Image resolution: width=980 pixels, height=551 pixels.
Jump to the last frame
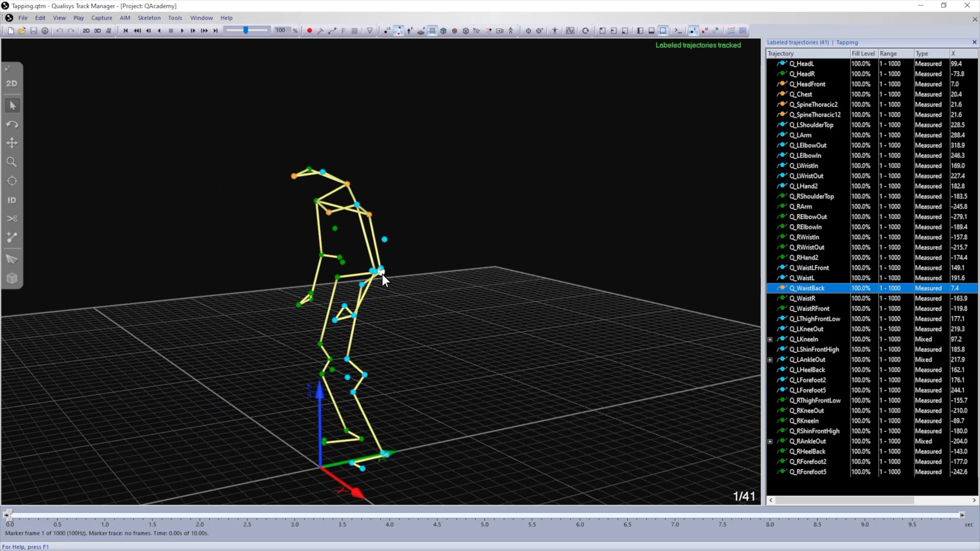215,31
